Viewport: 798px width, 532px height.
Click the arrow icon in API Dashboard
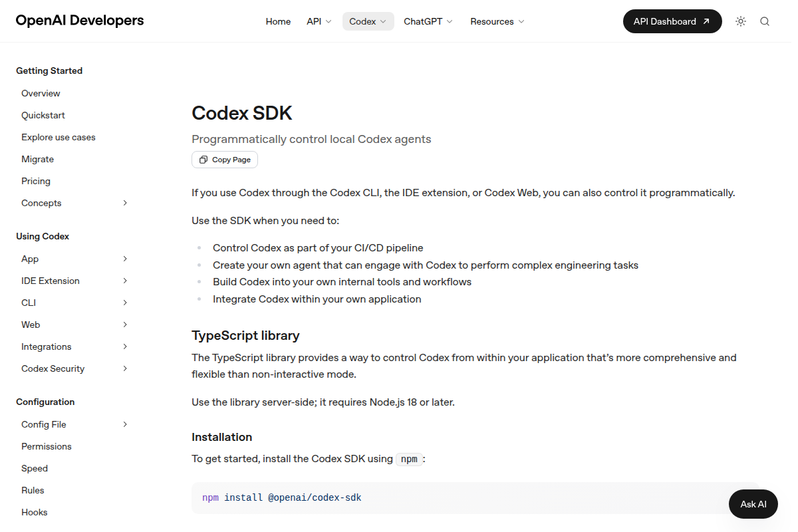point(706,21)
